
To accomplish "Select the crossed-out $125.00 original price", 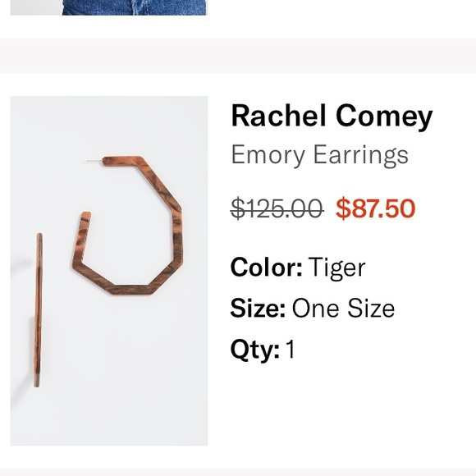I will point(277,208).
